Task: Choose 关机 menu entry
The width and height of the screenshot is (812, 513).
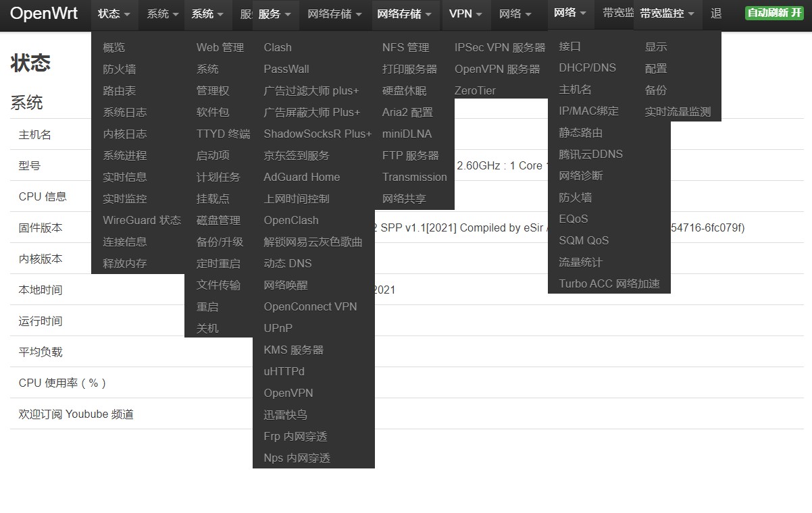Action: tap(207, 328)
